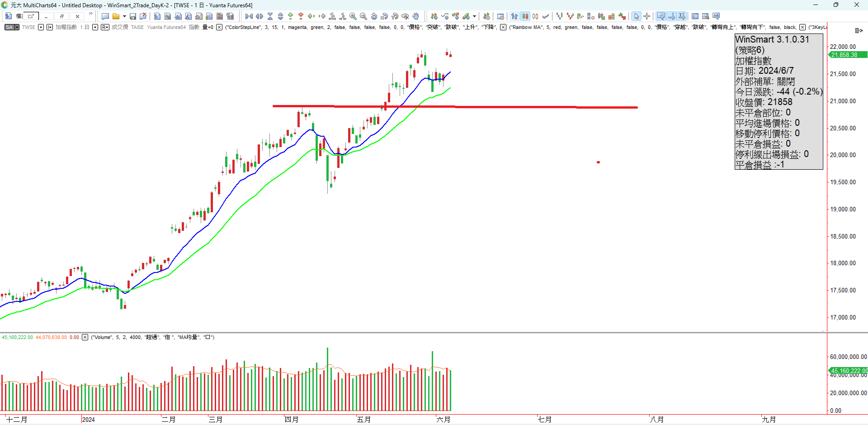Select the arrow pointer tool

coord(637,16)
